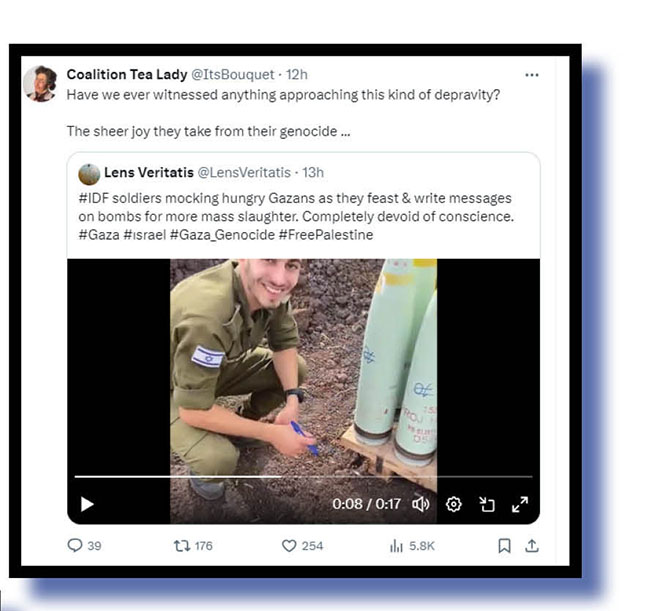Enter fullscreen video mode
Image resolution: width=652 pixels, height=611 pixels.
click(520, 504)
